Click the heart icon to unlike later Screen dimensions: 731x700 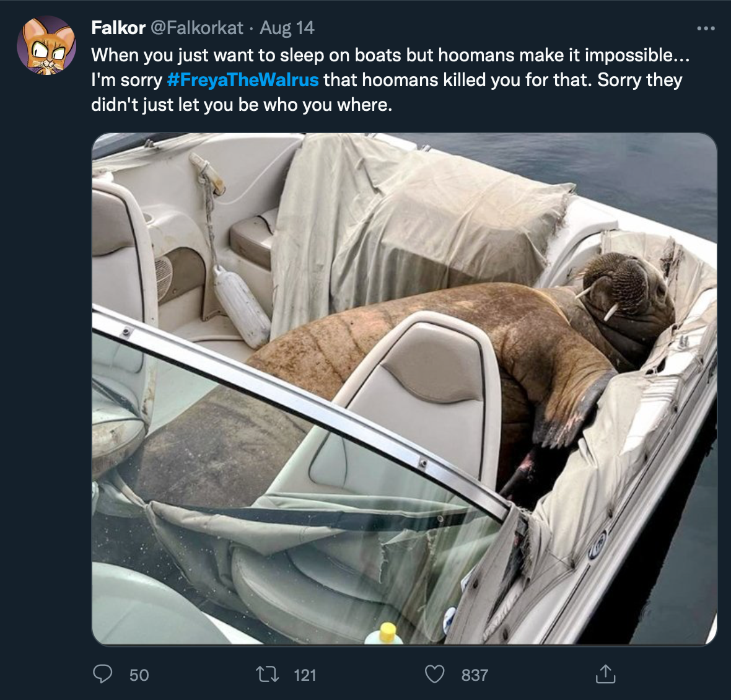[x=436, y=675]
